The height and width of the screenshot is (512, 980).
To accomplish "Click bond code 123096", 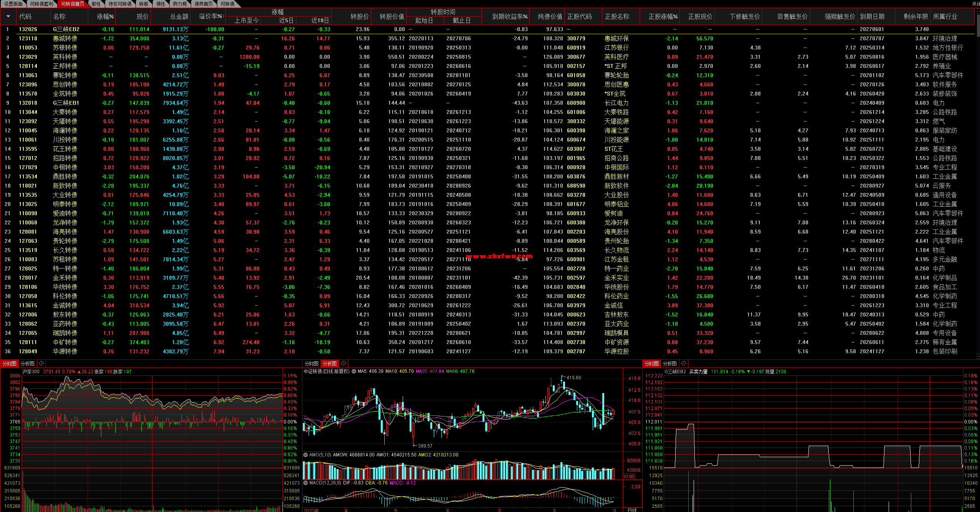I will (28, 84).
